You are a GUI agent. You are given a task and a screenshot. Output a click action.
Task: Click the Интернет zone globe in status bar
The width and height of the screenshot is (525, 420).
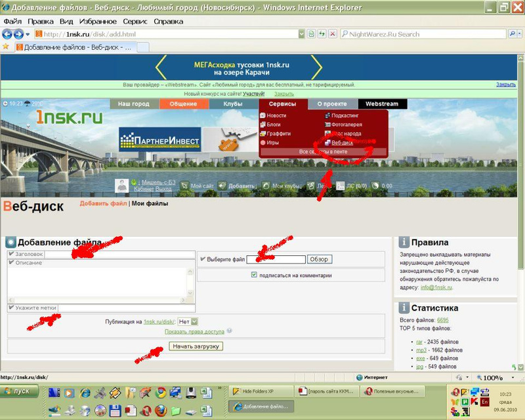pyautogui.click(x=360, y=377)
